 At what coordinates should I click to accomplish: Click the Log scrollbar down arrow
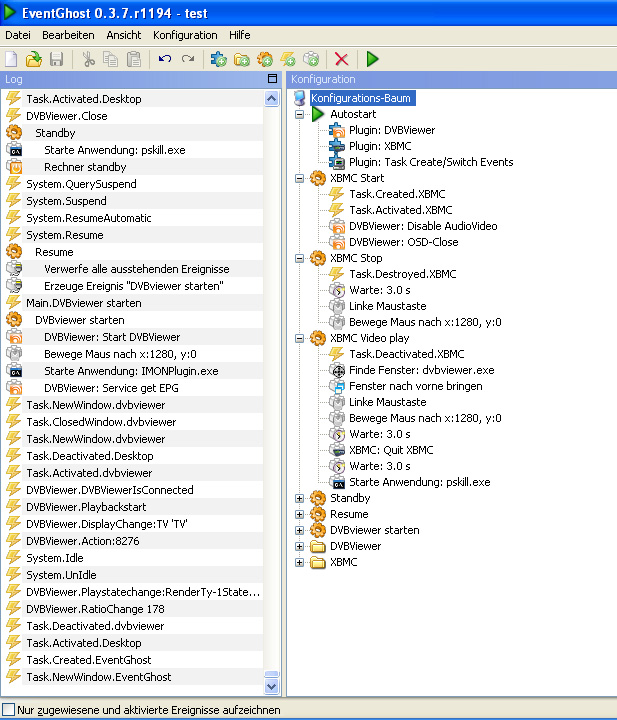[271, 687]
